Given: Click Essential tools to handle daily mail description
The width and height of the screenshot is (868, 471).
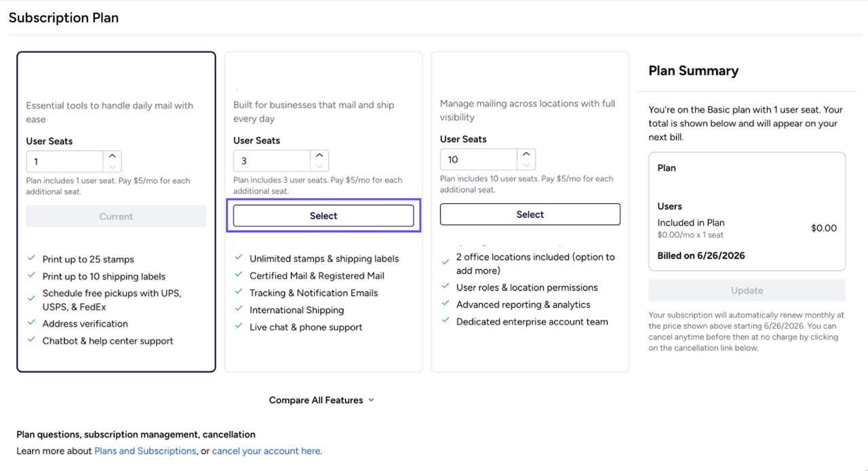Looking at the screenshot, I should click(x=110, y=112).
